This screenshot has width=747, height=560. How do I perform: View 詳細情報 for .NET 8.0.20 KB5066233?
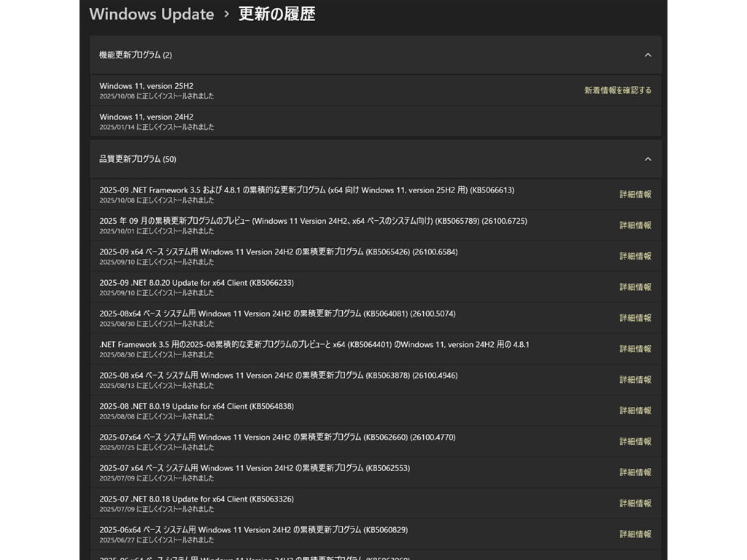[635, 287]
